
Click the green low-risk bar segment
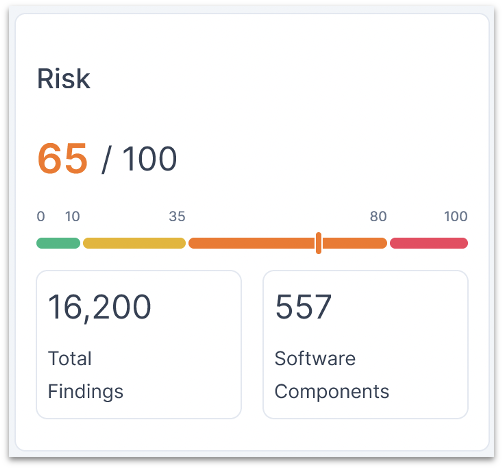[58, 243]
